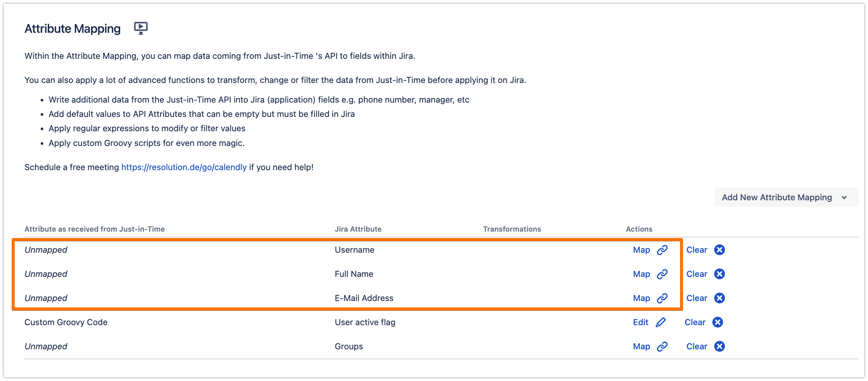Click Map link for Username attribute

click(641, 250)
